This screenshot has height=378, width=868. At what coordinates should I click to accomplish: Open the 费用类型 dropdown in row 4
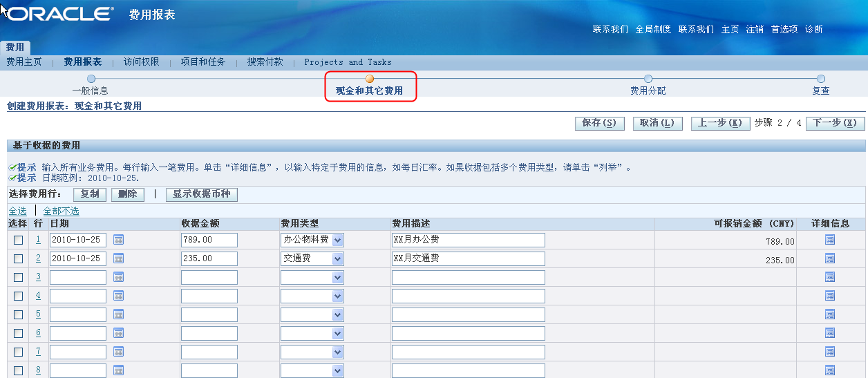click(x=312, y=296)
